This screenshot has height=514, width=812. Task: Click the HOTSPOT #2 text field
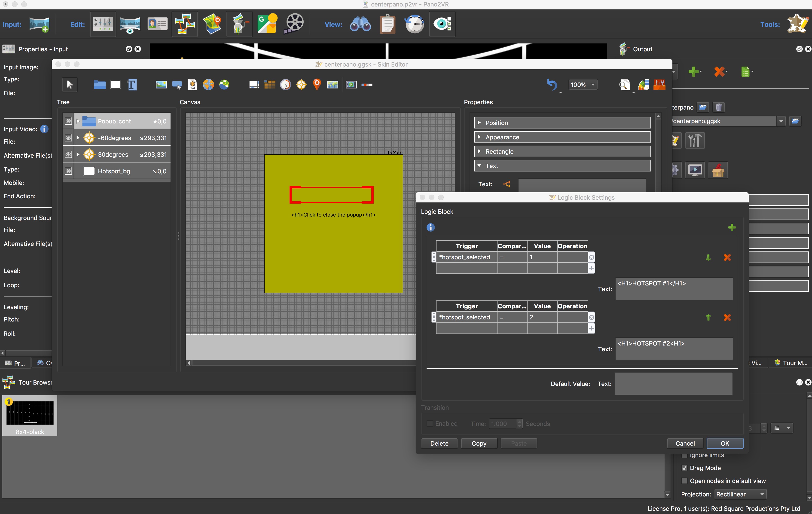click(x=674, y=349)
